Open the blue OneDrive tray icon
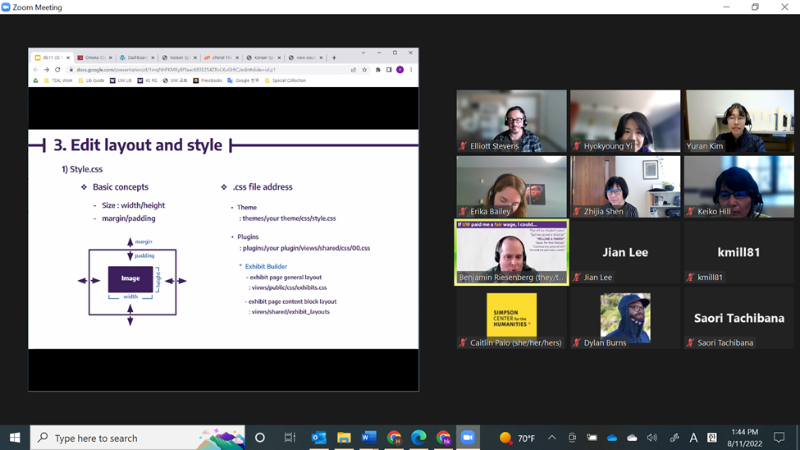This screenshot has width=800, height=450. [x=612, y=438]
